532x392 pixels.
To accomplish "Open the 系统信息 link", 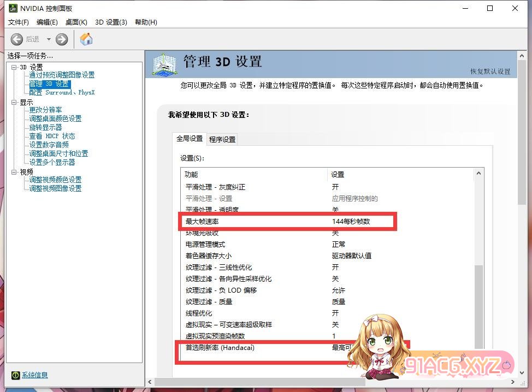I will pyautogui.click(x=34, y=375).
